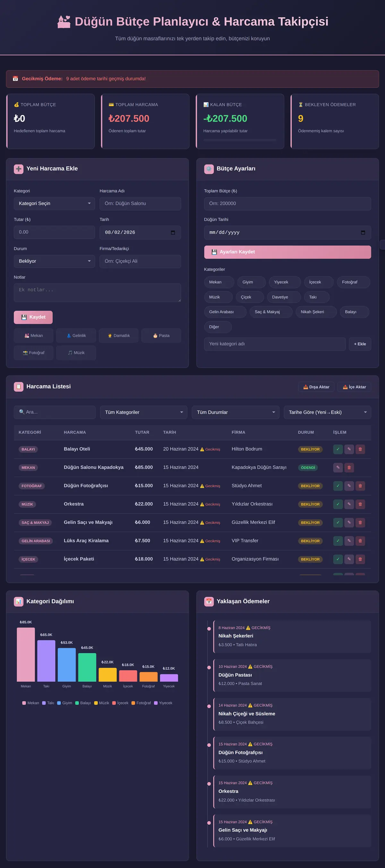The image size is (385, 868).
Task: Delete the Balayı Oteli expense
Action: tap(360, 449)
